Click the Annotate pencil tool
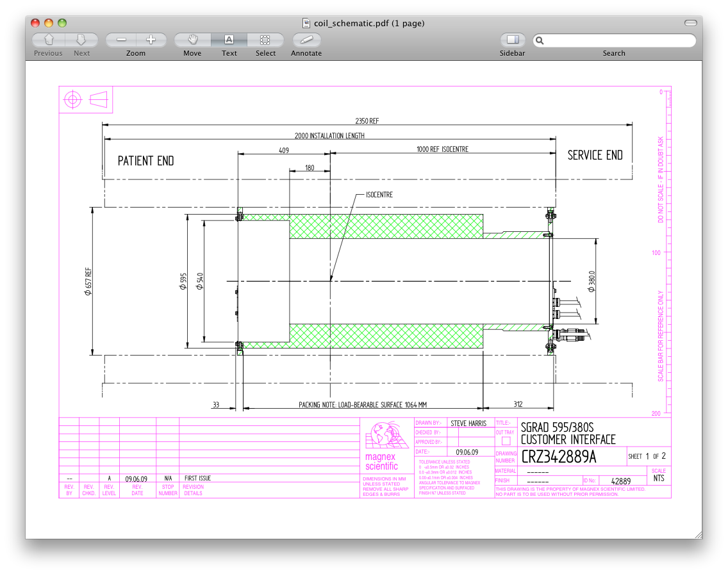Image resolution: width=728 pixels, height=574 pixels. click(306, 40)
